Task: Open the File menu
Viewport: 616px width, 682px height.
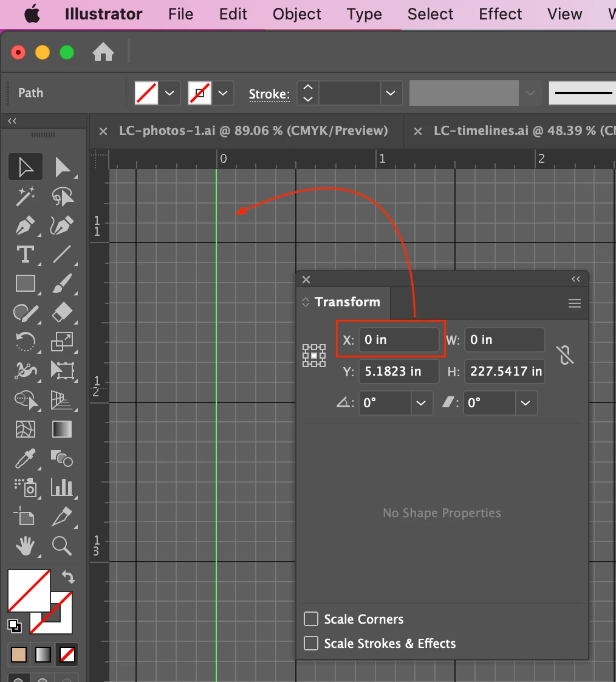Action: click(180, 15)
